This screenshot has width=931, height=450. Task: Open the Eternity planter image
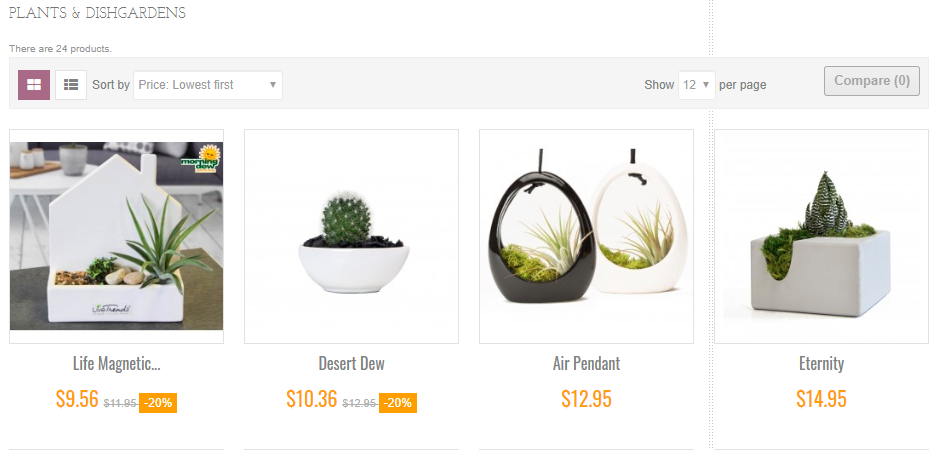(x=822, y=236)
